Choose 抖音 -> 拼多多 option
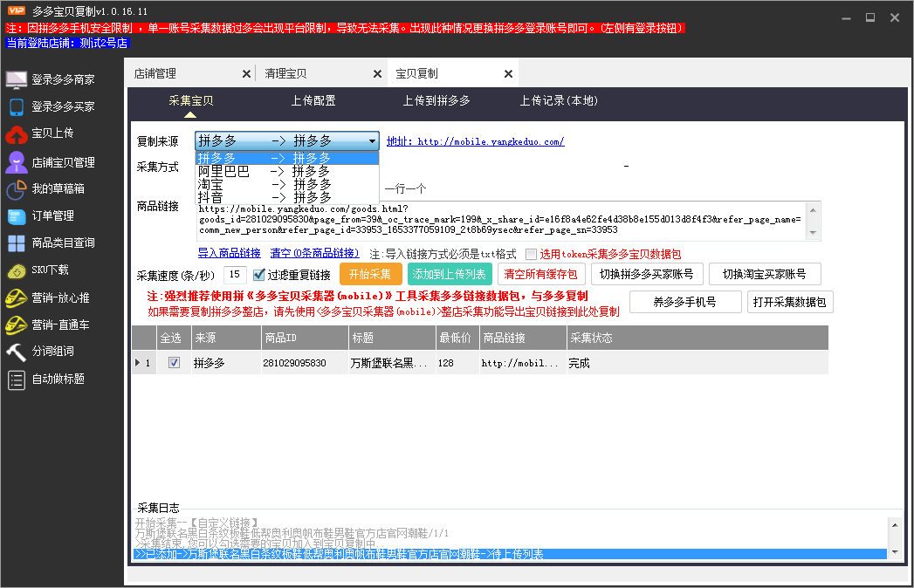 (x=287, y=197)
